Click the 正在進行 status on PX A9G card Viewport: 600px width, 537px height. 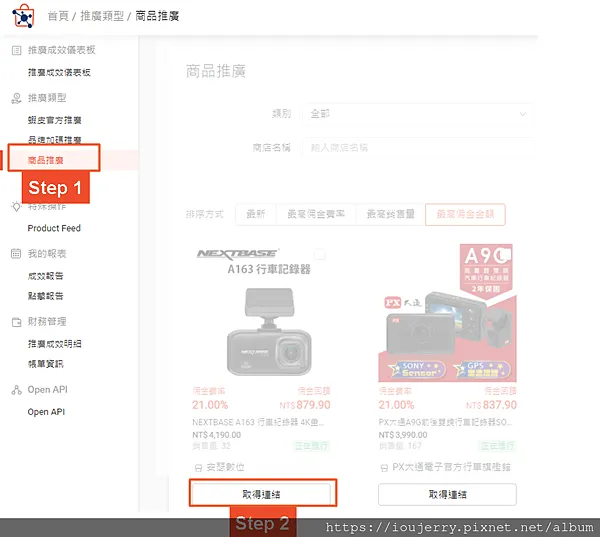pyautogui.click(x=498, y=446)
